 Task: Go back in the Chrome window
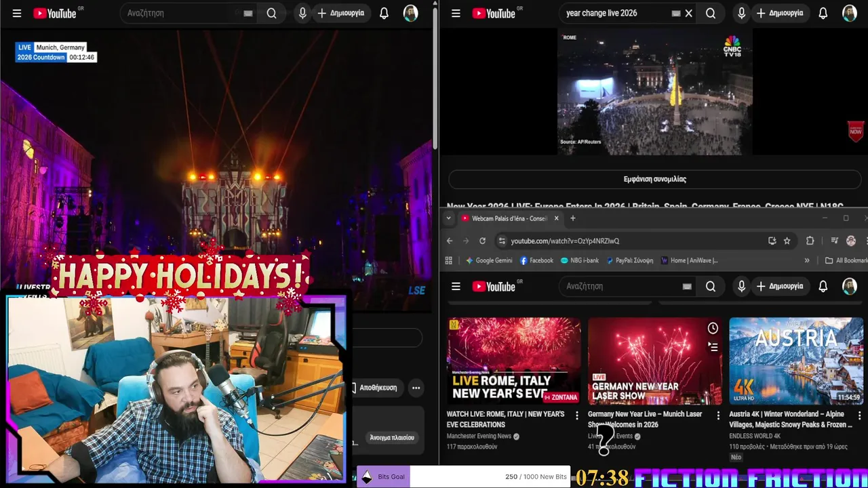tap(450, 241)
